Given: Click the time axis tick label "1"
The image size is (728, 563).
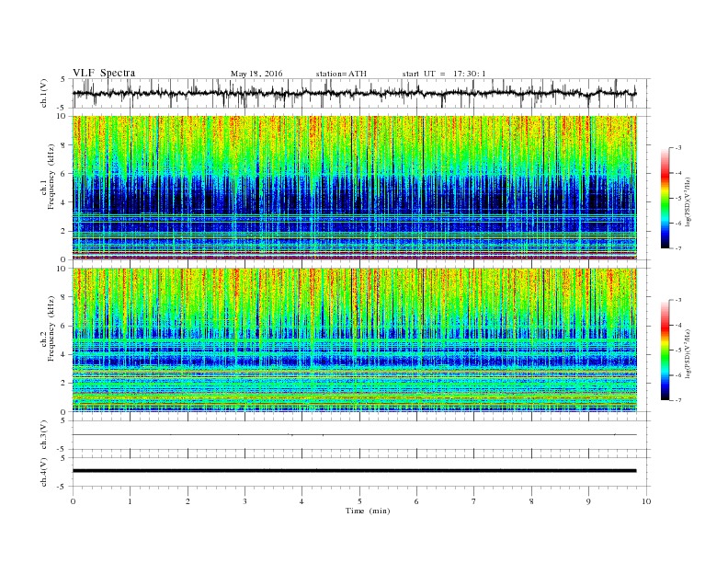Looking at the screenshot, I should (x=130, y=501).
